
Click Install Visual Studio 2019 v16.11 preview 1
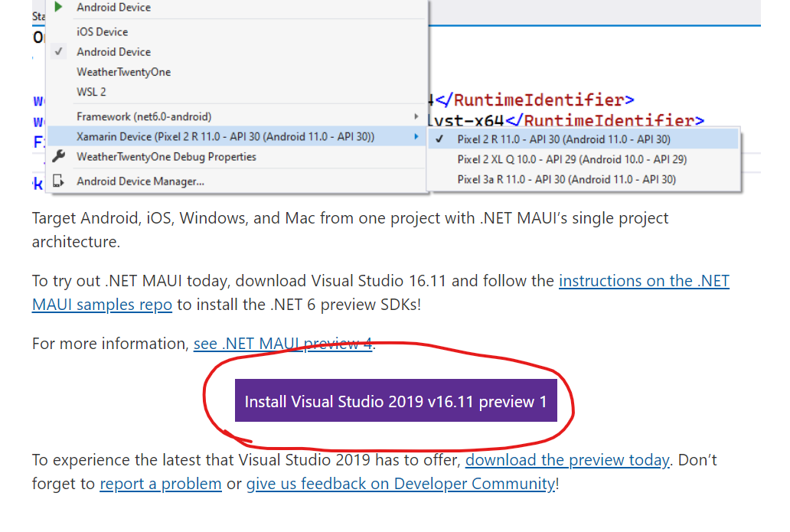(x=396, y=400)
